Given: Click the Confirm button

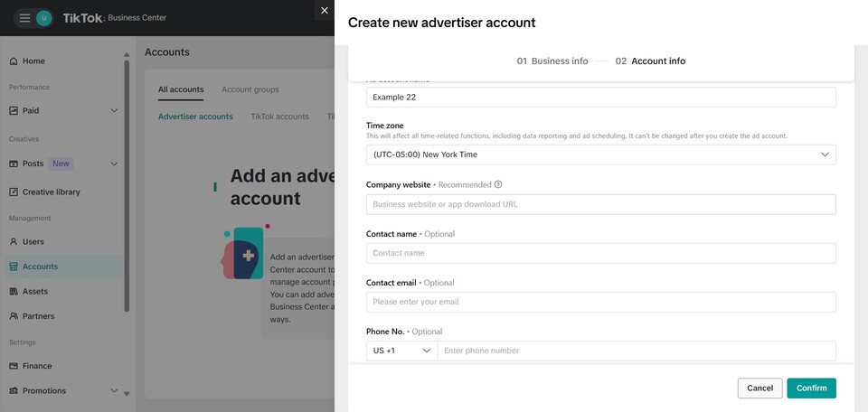Looking at the screenshot, I should (811, 388).
